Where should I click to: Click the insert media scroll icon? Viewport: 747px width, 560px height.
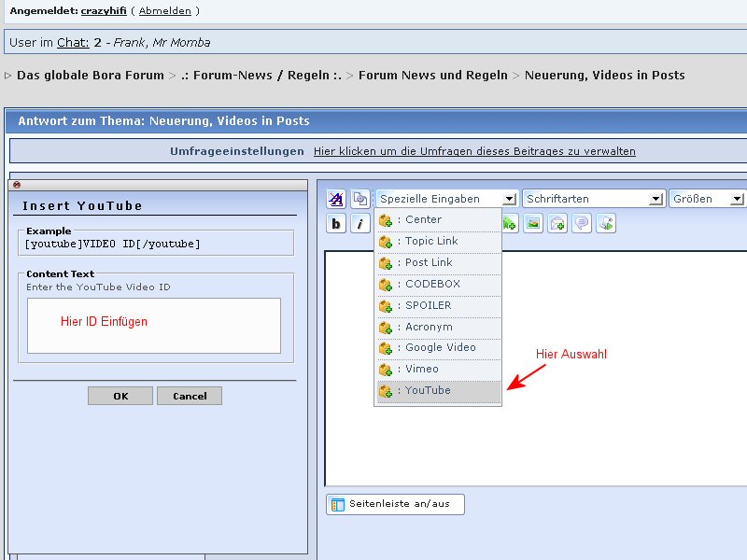coord(606,223)
